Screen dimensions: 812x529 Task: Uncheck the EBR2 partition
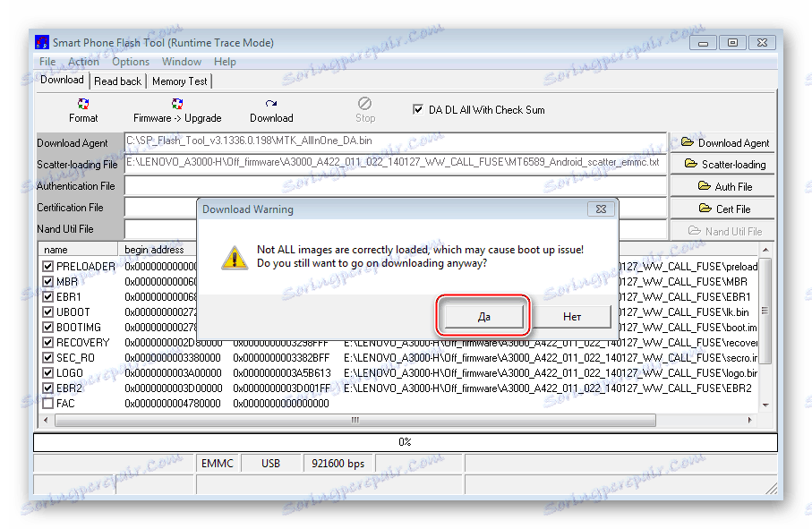[48, 388]
